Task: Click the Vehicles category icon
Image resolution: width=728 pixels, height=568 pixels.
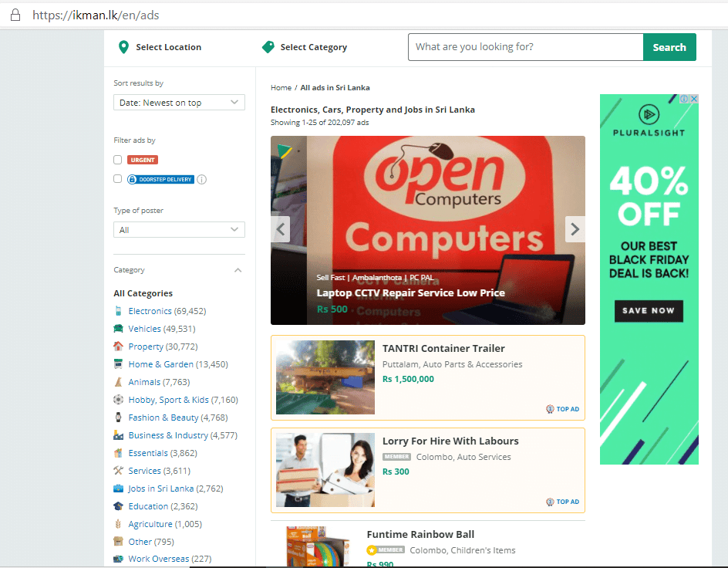Action: point(119,328)
